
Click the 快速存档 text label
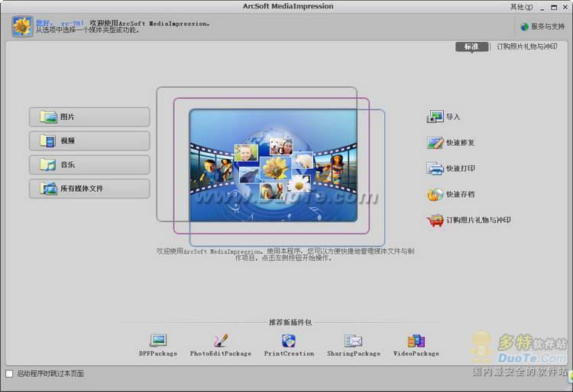[x=461, y=194]
